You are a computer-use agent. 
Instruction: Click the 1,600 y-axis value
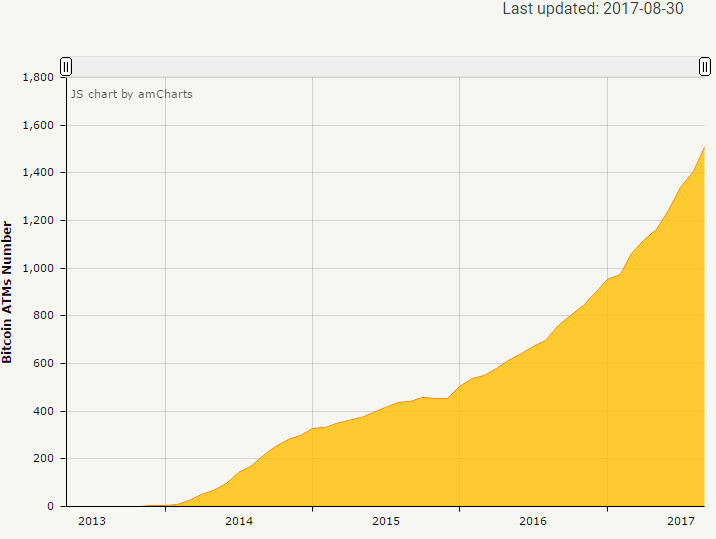point(38,125)
